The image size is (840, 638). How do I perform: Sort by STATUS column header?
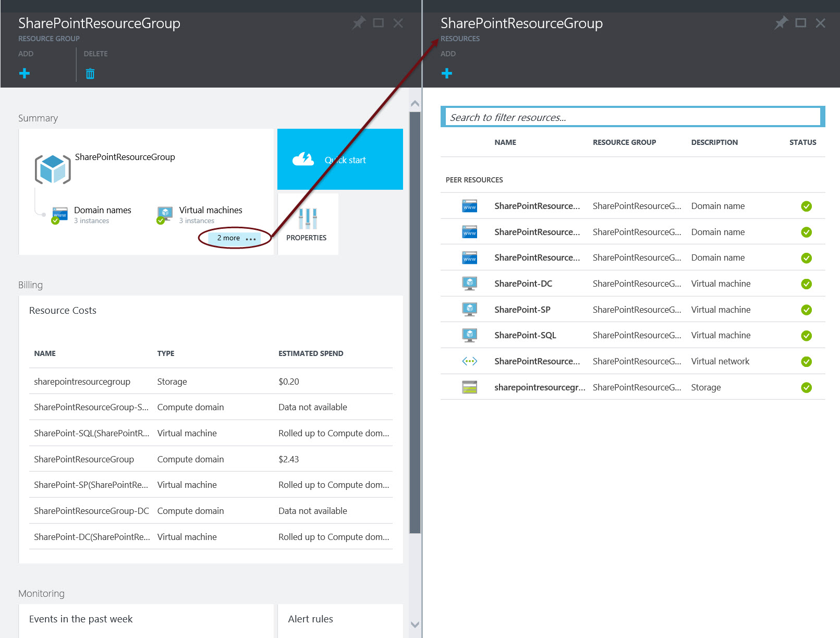tap(803, 142)
